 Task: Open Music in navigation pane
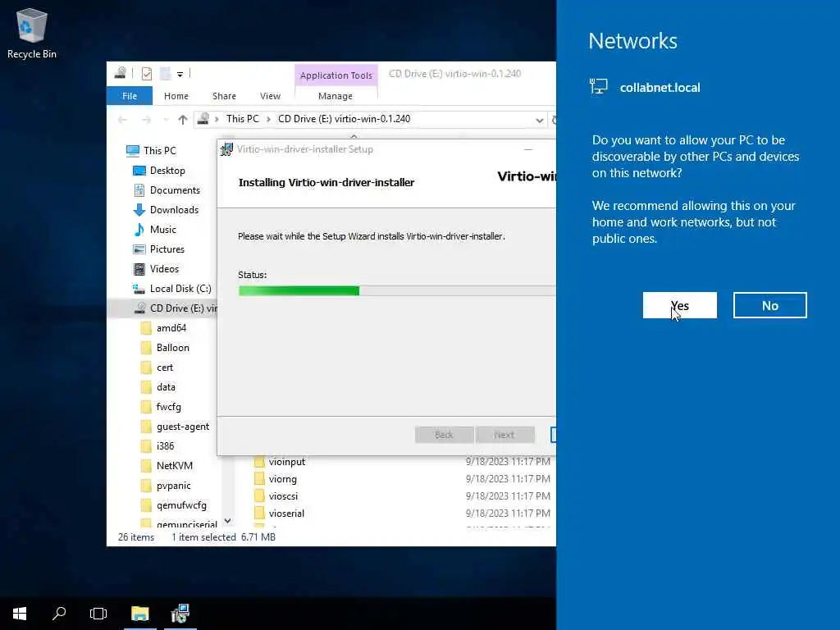pos(163,230)
